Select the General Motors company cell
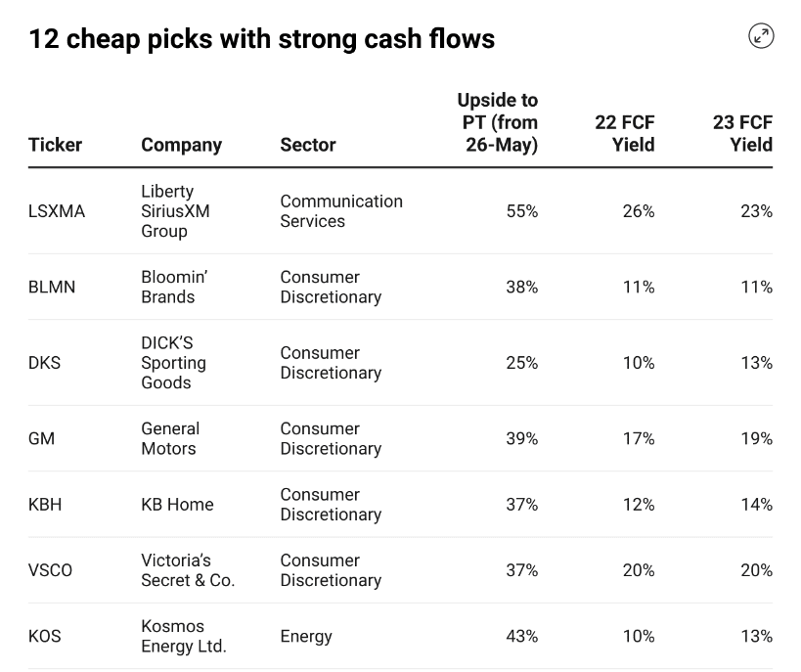Screen dimensions: 801x672 (x=170, y=439)
